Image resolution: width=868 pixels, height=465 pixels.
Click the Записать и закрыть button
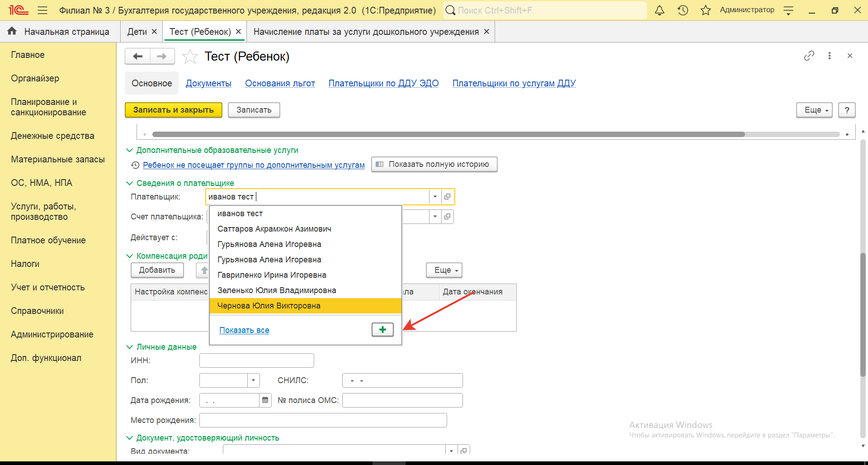tap(173, 110)
